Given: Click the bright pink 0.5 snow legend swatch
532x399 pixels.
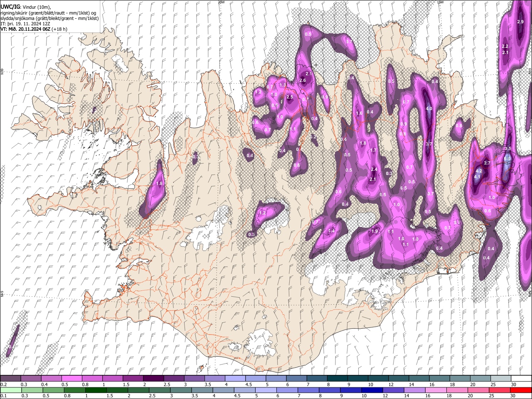Looking at the screenshot, I should pos(71,379).
